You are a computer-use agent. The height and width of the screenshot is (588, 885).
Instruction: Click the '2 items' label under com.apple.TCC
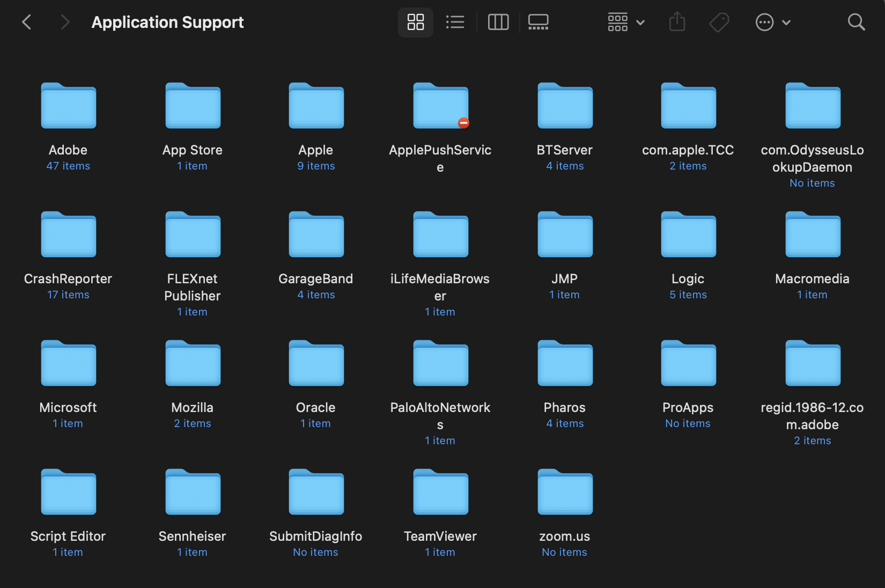pyautogui.click(x=688, y=166)
